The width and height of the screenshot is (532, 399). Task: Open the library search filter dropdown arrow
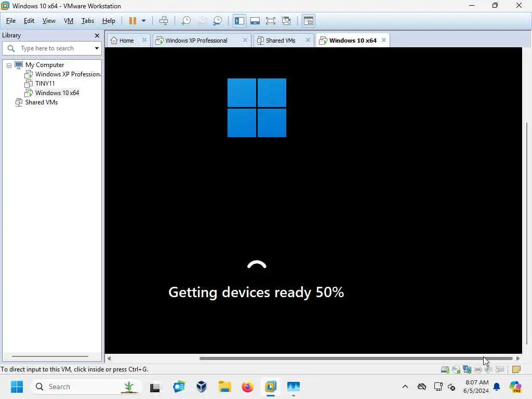pos(97,48)
